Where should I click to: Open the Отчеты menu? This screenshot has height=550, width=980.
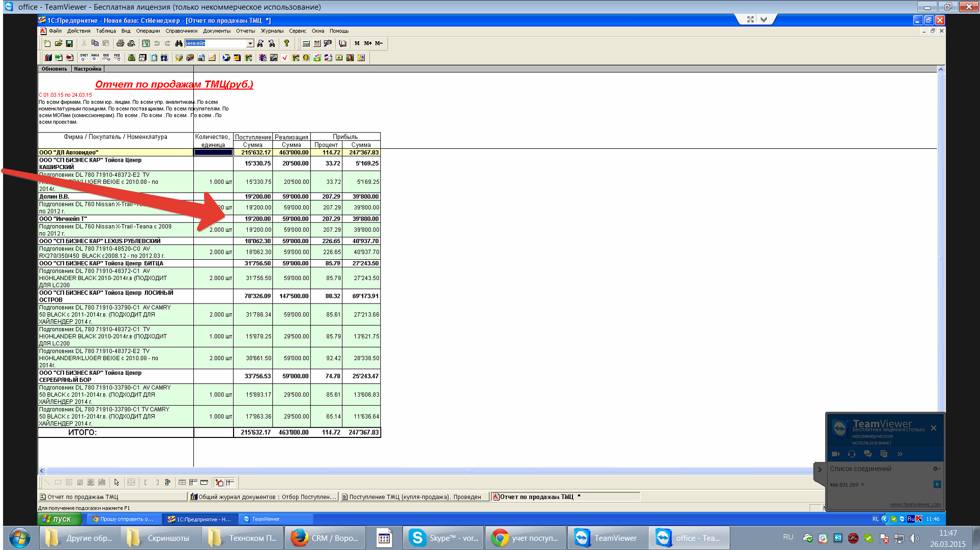click(245, 31)
